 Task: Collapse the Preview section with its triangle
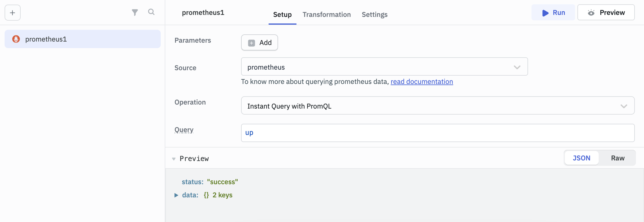pyautogui.click(x=174, y=159)
